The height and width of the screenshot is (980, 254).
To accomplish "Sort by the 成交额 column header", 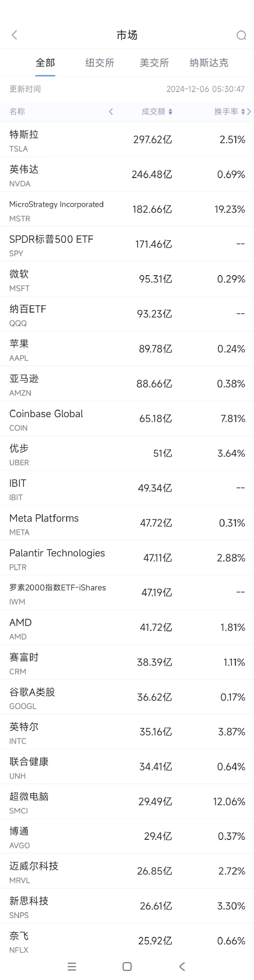I will click(153, 111).
